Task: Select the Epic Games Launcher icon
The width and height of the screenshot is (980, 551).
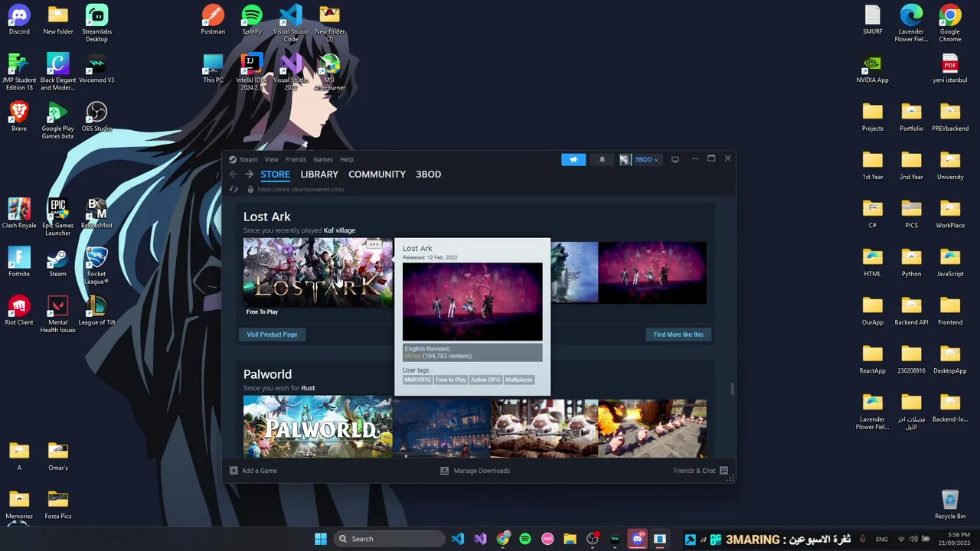Action: click(57, 217)
